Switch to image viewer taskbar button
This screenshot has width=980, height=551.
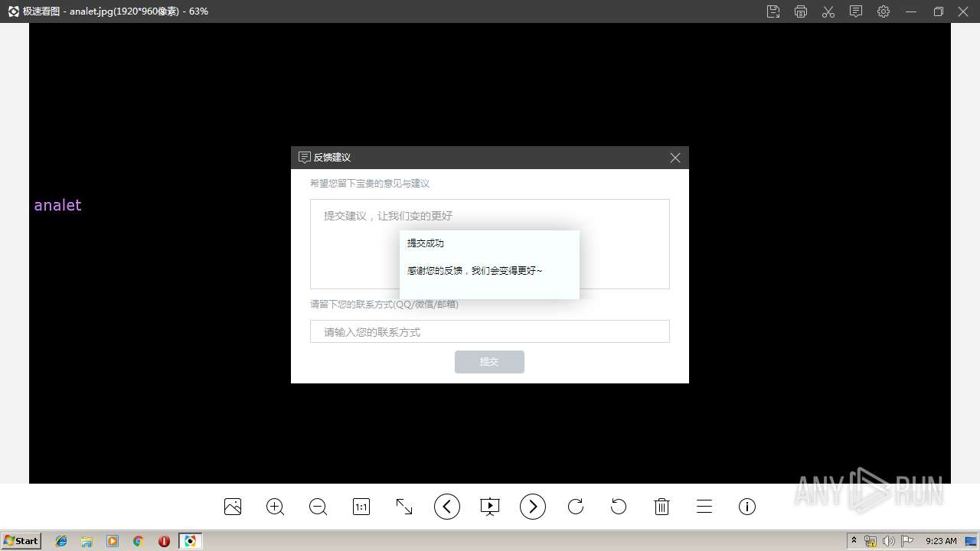point(190,541)
